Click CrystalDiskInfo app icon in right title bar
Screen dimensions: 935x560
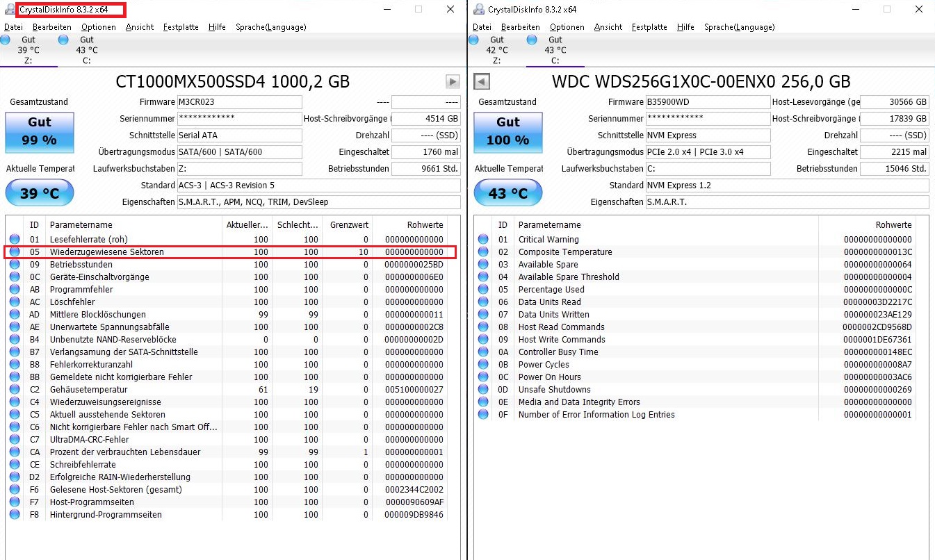coord(478,9)
